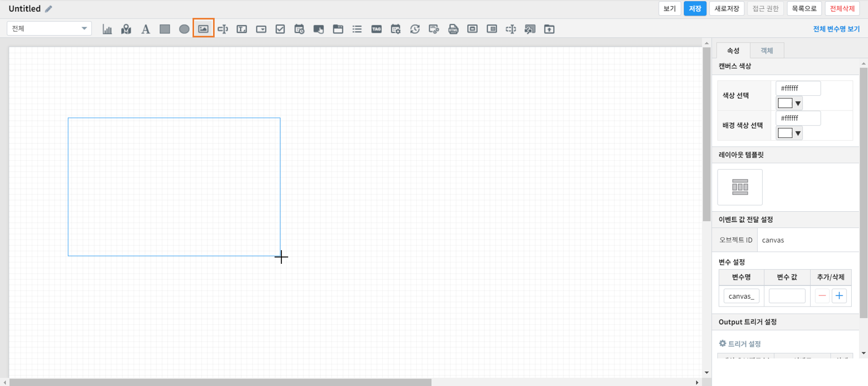The image size is (868, 386).
Task: Focus the empty 변수 값 field
Action: point(787,296)
